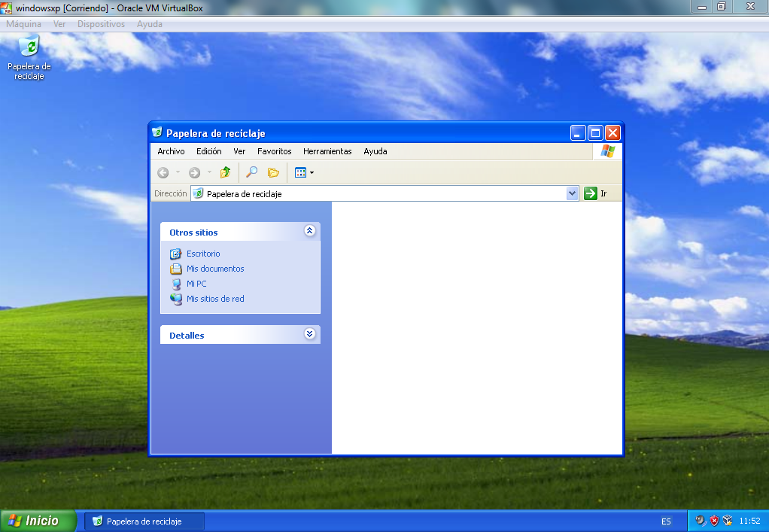Open Forward button history dropdown arrow

pyautogui.click(x=209, y=172)
